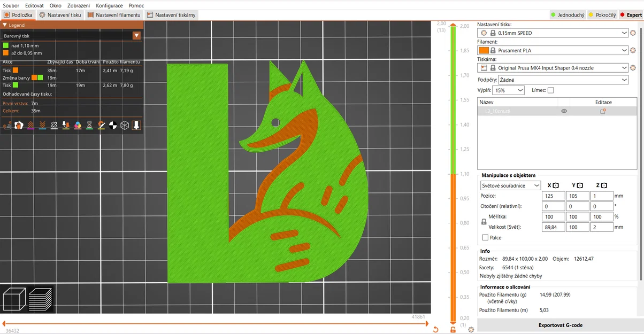644x334 pixels.
Task: Open the Světové souřadnice coordinates dropdown
Action: 511,186
